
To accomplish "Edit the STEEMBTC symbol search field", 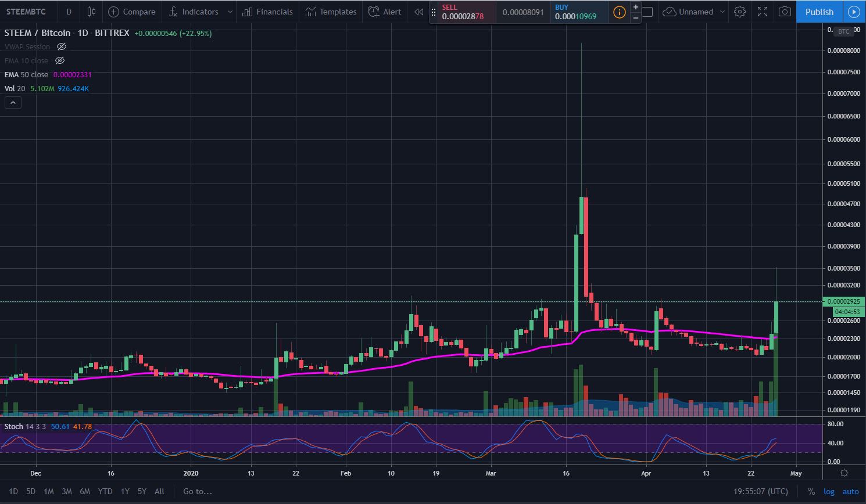I will click(26, 12).
